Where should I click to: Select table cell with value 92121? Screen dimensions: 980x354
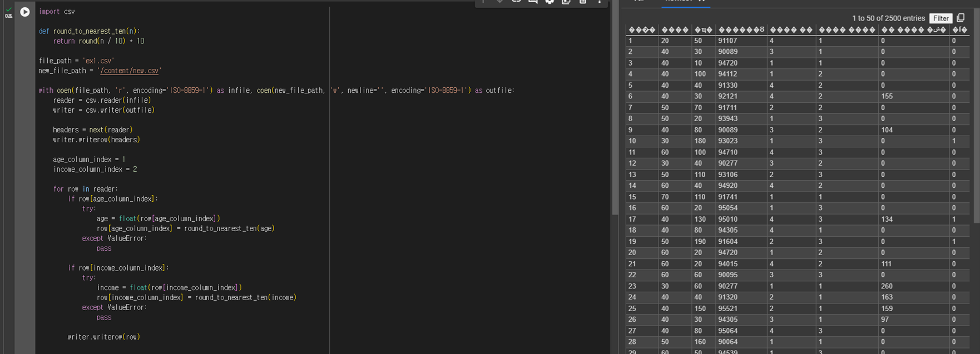741,96
